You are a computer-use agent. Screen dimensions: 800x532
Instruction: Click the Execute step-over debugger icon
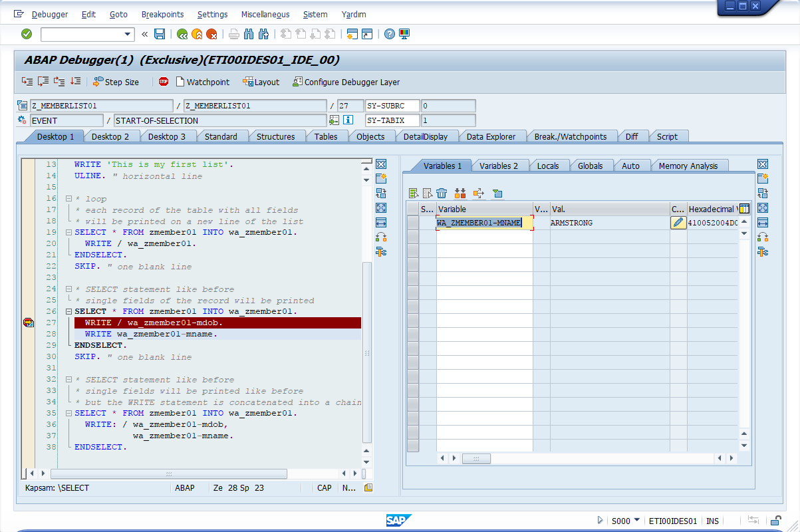tap(43, 82)
